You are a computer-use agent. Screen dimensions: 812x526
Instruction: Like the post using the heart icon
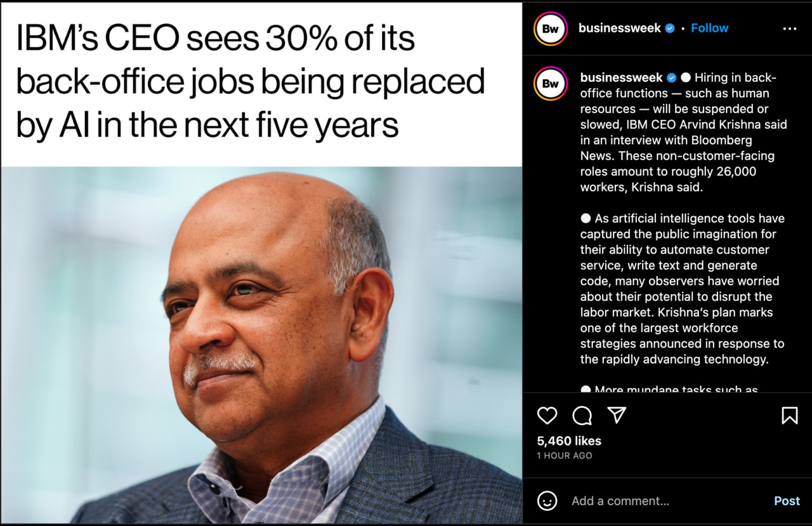point(547,416)
